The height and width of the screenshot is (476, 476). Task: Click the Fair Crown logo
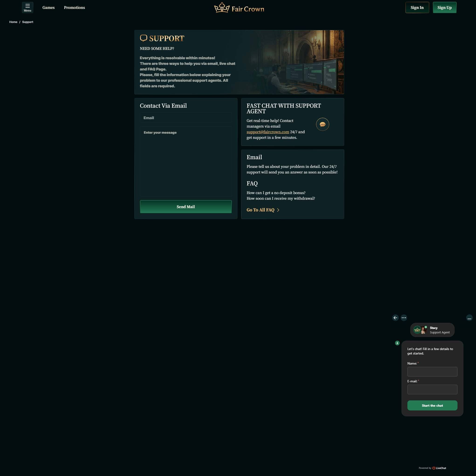click(239, 8)
